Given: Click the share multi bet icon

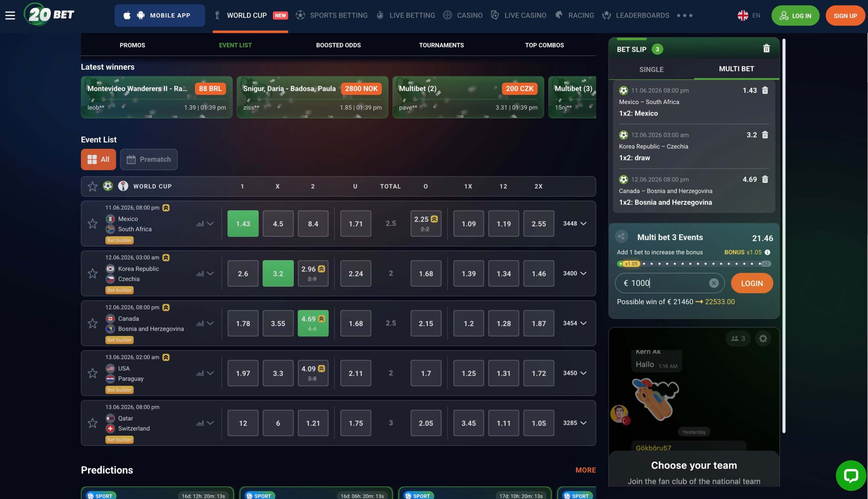Looking at the screenshot, I should coord(621,236).
